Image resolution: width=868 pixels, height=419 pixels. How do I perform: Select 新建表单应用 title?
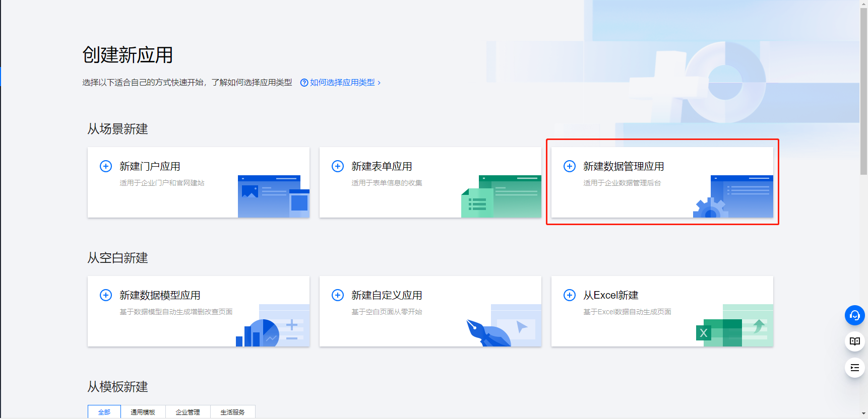click(x=382, y=166)
